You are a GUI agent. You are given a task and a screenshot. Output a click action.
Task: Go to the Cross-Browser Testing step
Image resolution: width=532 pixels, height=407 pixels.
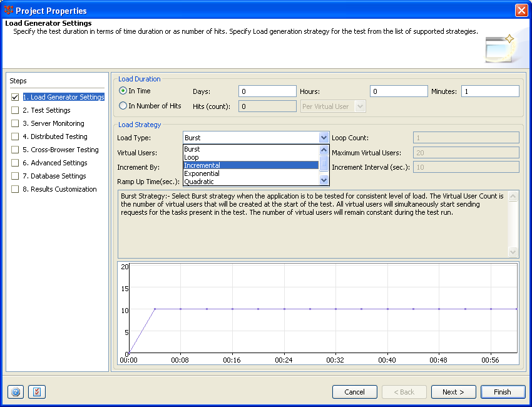[60, 150]
